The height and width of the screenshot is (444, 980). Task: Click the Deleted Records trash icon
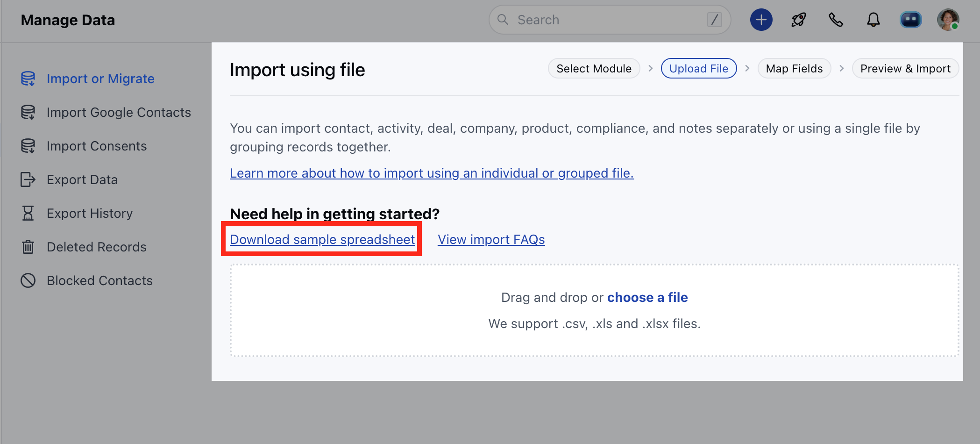pyautogui.click(x=28, y=247)
